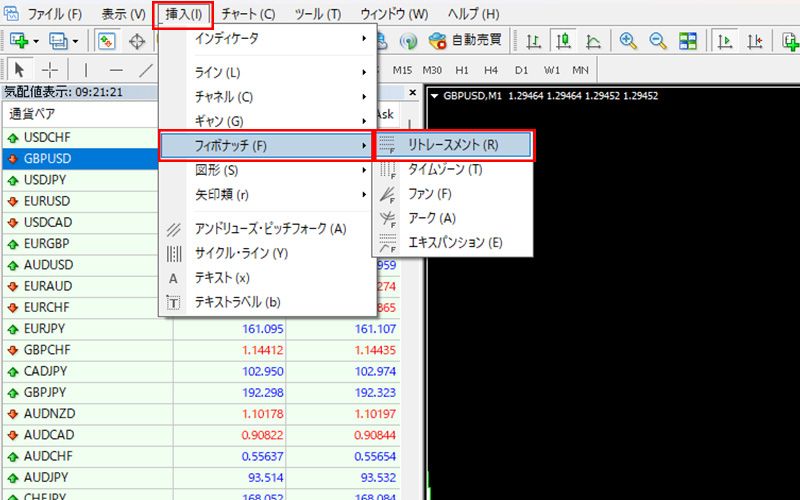Select the H1 timeframe
The width and height of the screenshot is (800, 500).
click(462, 70)
